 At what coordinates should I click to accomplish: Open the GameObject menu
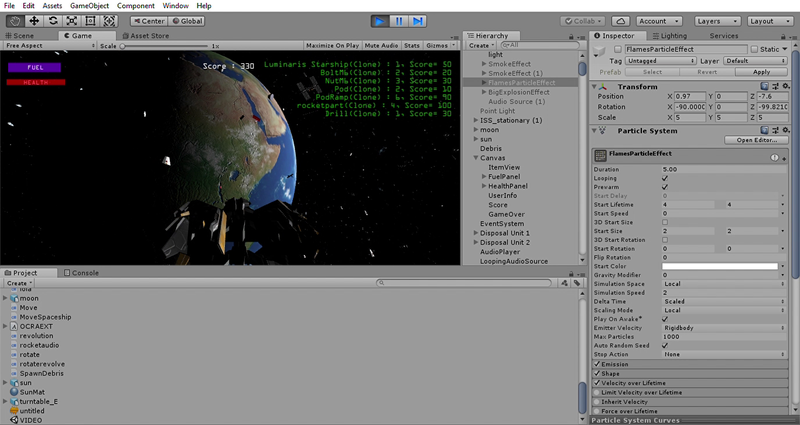(89, 6)
